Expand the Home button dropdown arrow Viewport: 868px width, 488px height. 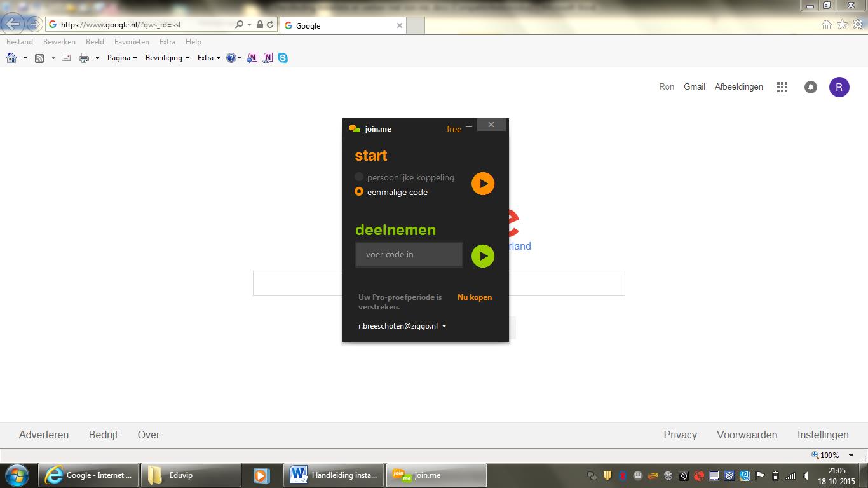pos(25,58)
